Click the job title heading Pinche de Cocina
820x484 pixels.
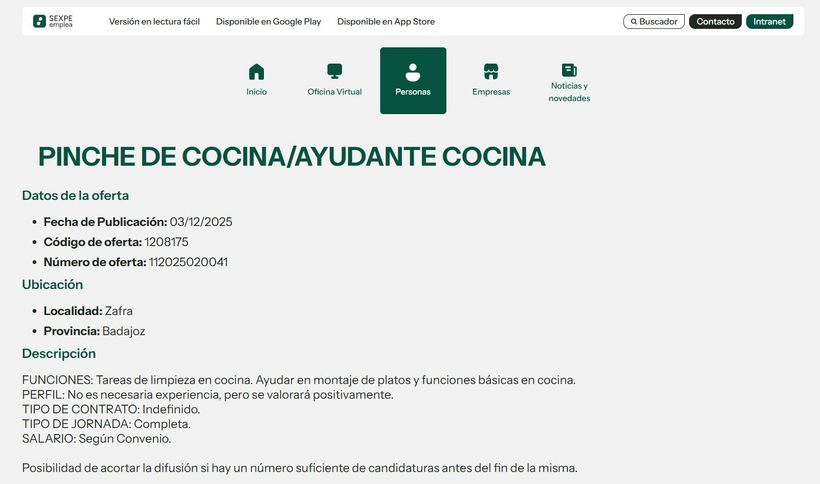pyautogui.click(x=291, y=157)
